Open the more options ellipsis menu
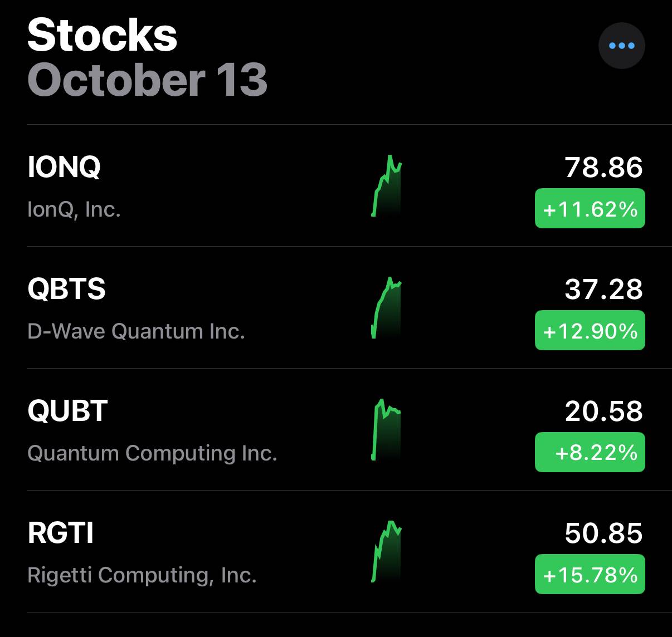Image resolution: width=672 pixels, height=637 pixels. [621, 46]
